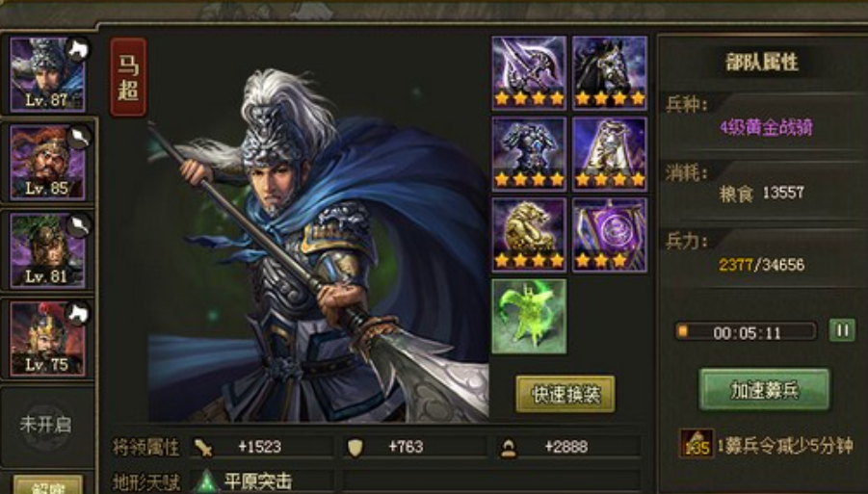
Task: Click the 快速换装 quick equip button
Action: [566, 394]
